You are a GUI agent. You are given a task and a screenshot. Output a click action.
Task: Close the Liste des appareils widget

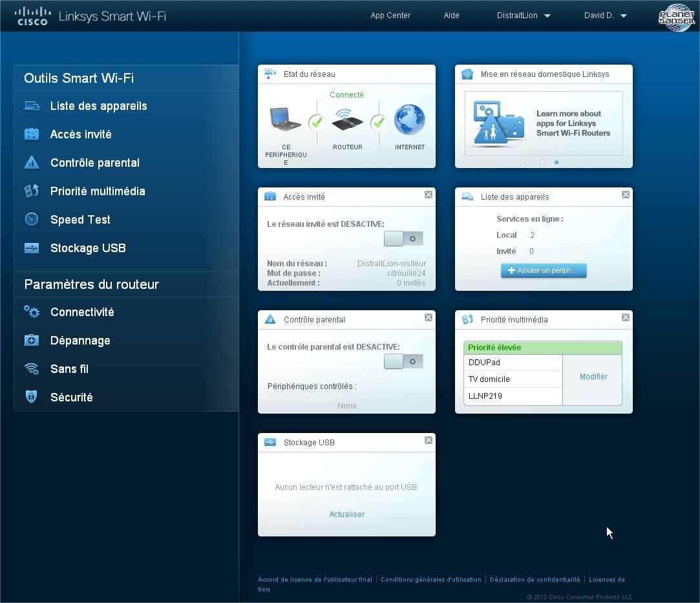click(x=626, y=195)
